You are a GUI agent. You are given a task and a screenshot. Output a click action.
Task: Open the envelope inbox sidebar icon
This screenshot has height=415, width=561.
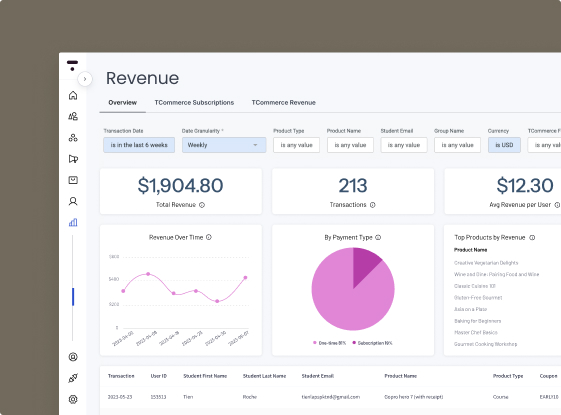point(73,180)
